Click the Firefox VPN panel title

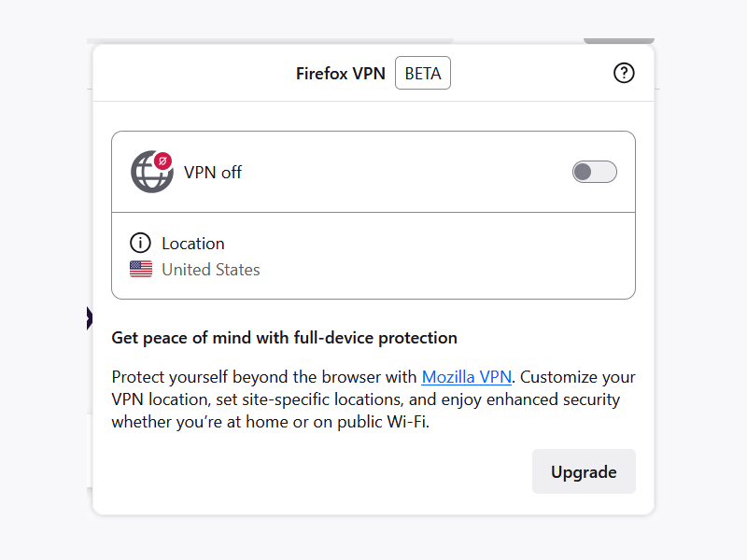(x=341, y=74)
